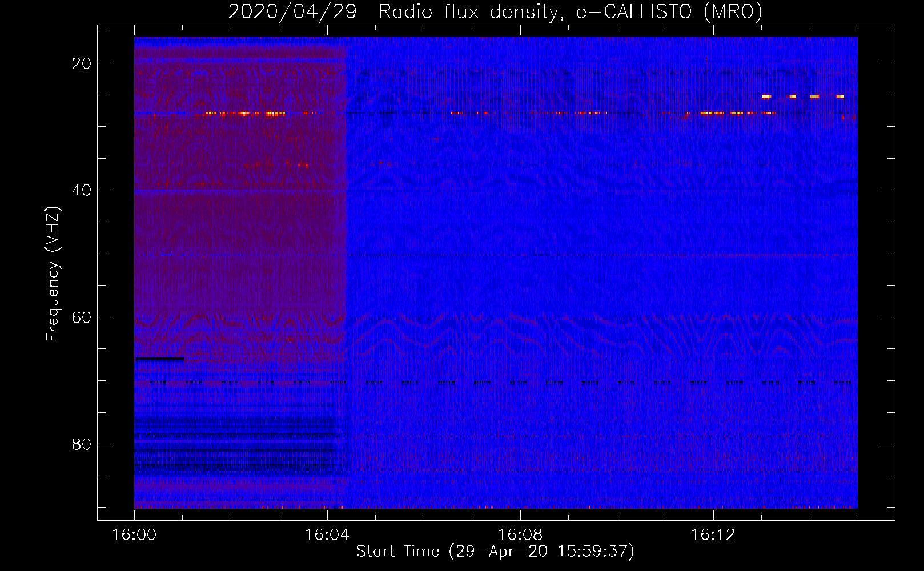Click the 16:00 time tick label
924x571 pixels.
point(134,535)
